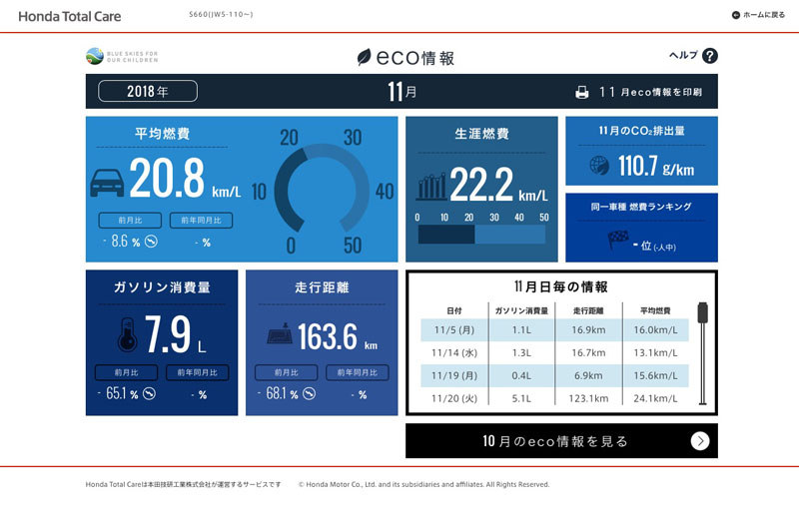Click the road distance icon in 走行距離
The height and width of the screenshot is (532, 799).
(280, 334)
